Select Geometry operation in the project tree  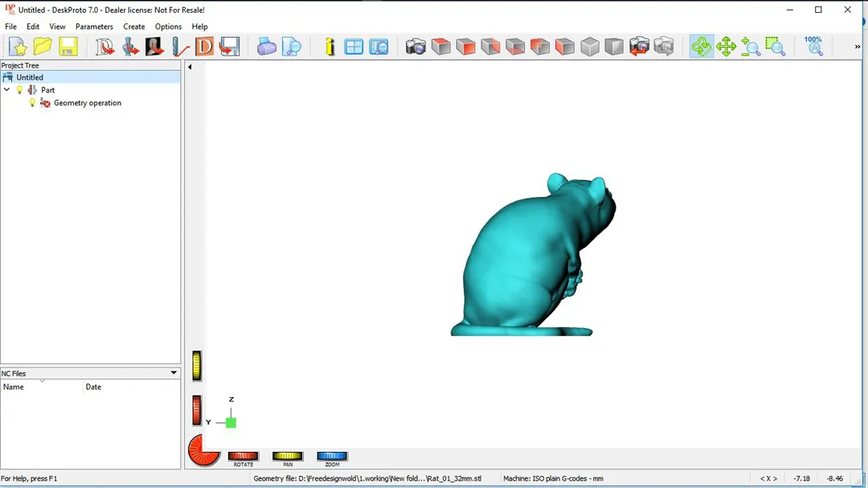point(88,103)
